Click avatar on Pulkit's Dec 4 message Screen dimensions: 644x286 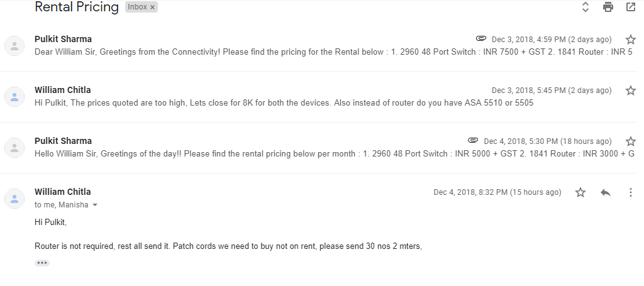coord(14,147)
